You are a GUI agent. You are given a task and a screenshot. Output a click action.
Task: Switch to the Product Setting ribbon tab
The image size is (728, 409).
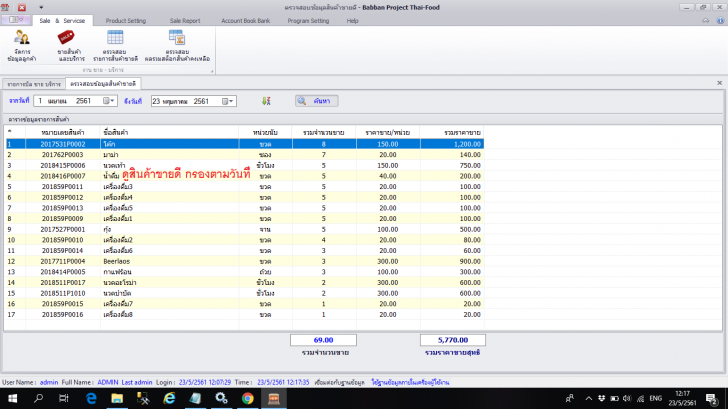point(128,20)
